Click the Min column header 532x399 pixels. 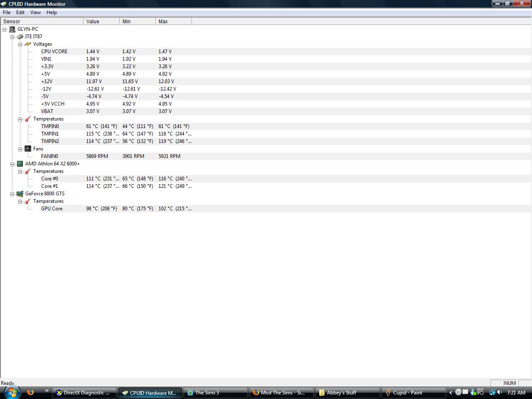(138, 21)
